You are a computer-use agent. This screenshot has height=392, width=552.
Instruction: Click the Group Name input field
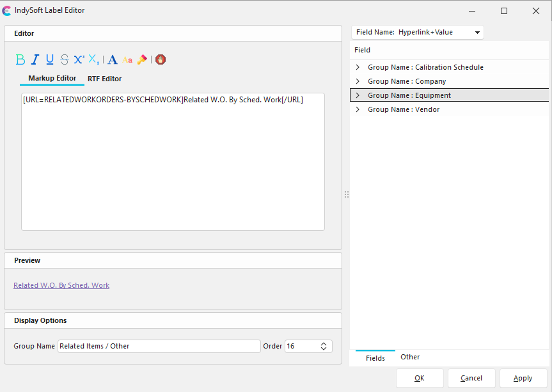pyautogui.click(x=159, y=346)
